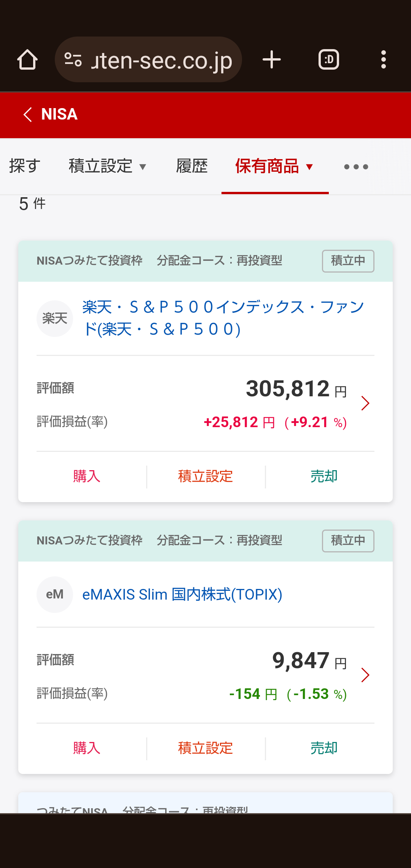Go back using NISA back arrow

coord(27,114)
